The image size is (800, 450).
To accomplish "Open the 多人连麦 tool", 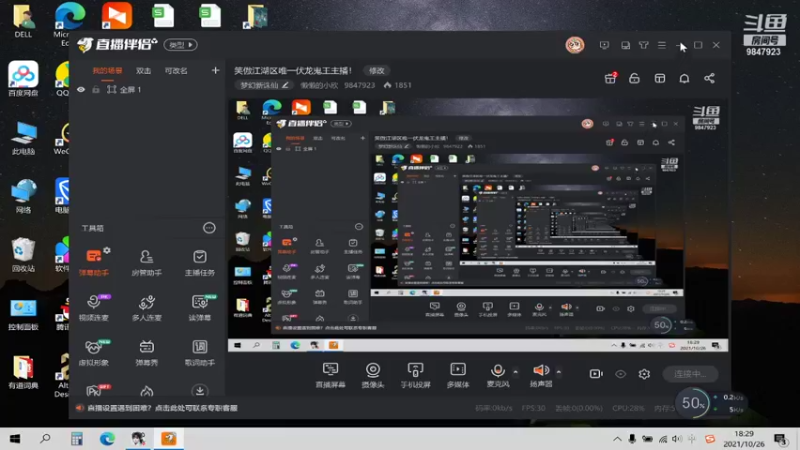I will pos(146,307).
